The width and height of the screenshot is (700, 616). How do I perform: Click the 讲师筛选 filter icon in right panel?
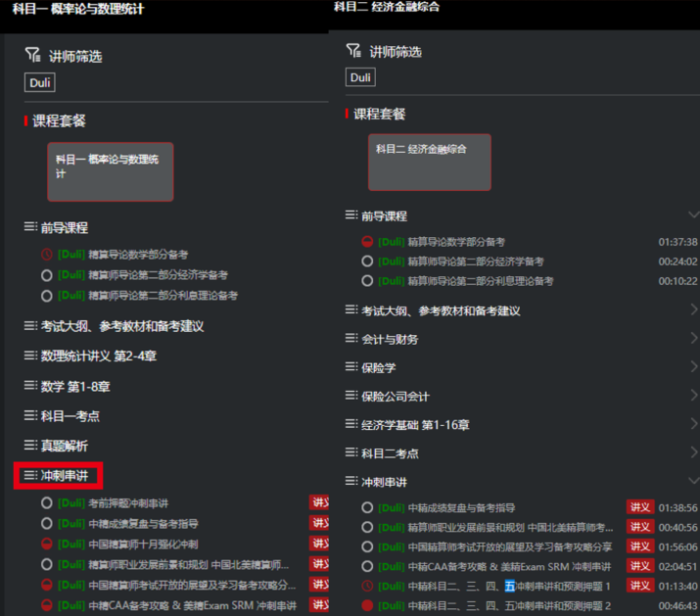coord(354,50)
